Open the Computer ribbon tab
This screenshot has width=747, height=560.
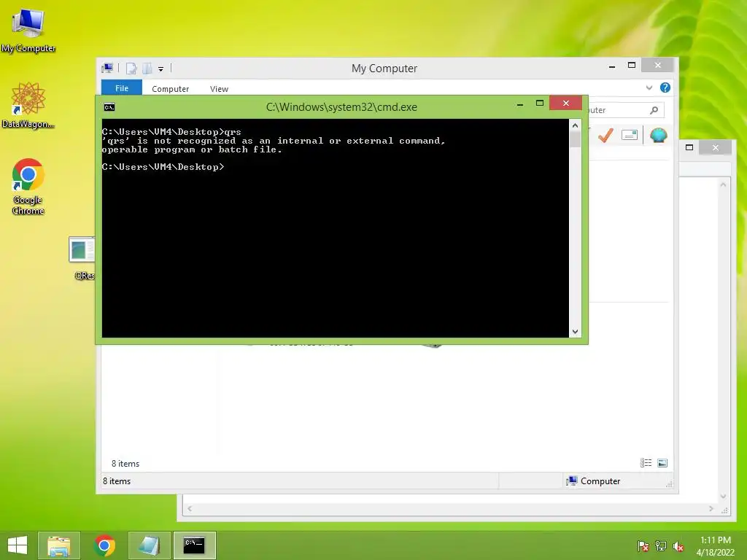tap(170, 89)
